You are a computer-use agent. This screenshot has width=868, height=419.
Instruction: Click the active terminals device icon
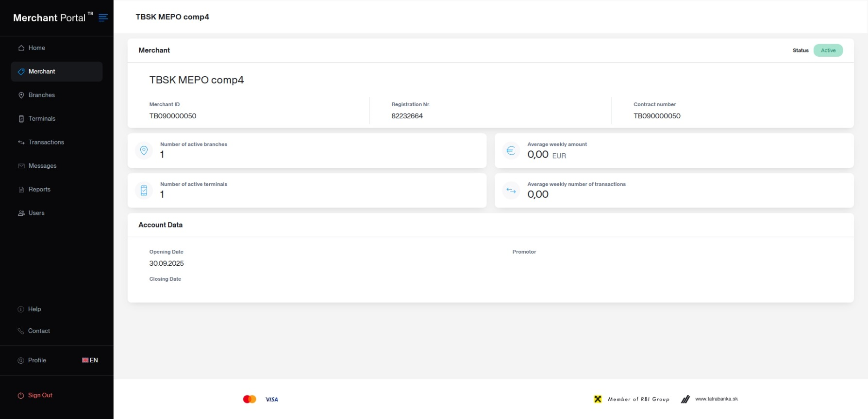tap(144, 191)
